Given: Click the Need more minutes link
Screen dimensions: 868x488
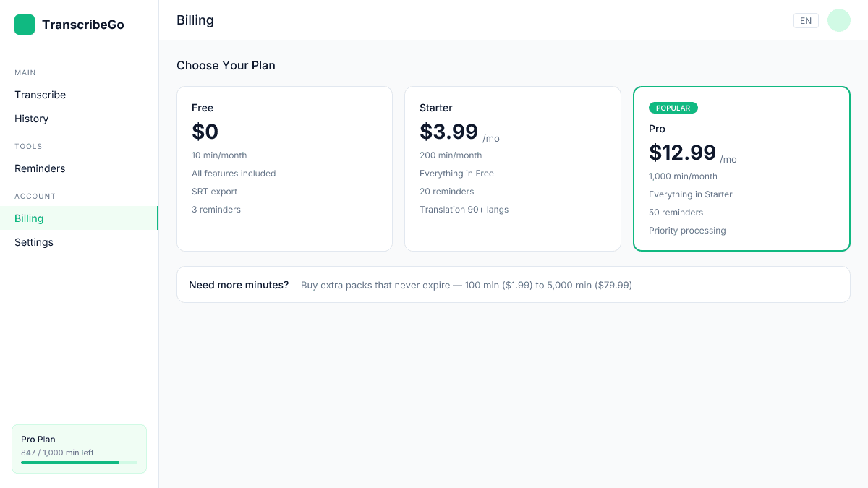Looking at the screenshot, I should point(239,285).
